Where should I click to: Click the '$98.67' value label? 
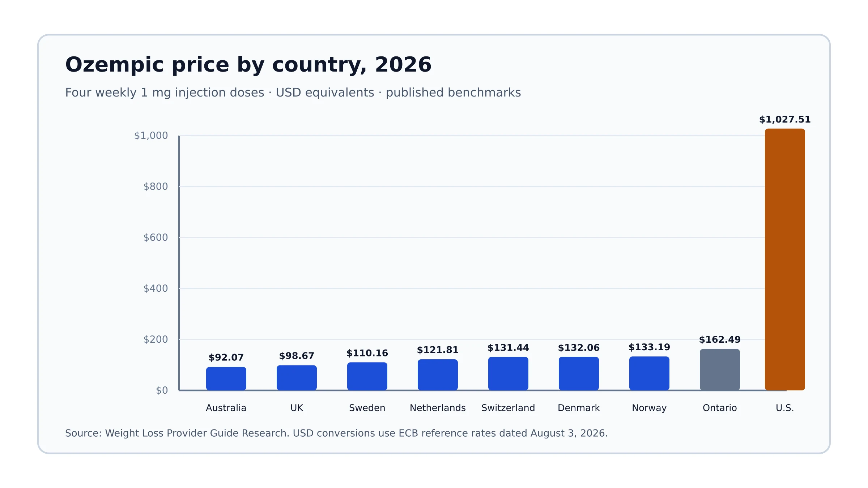297,356
